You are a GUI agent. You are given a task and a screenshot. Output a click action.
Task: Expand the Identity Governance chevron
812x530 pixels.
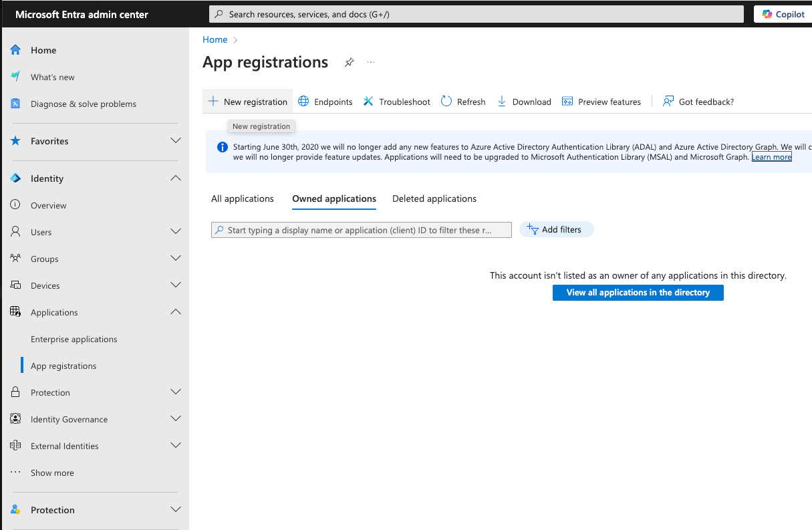click(x=176, y=419)
